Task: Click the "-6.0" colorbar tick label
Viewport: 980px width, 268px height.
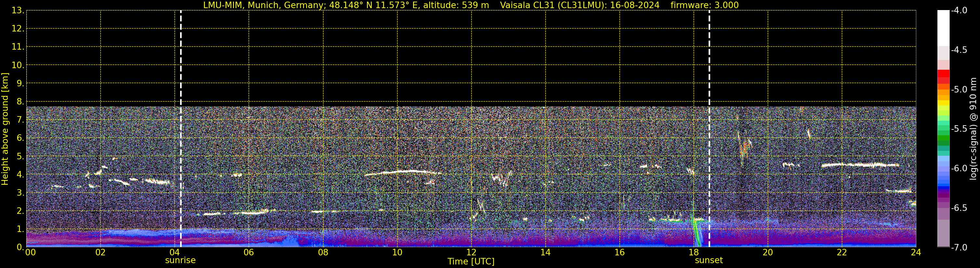Action: [959, 168]
